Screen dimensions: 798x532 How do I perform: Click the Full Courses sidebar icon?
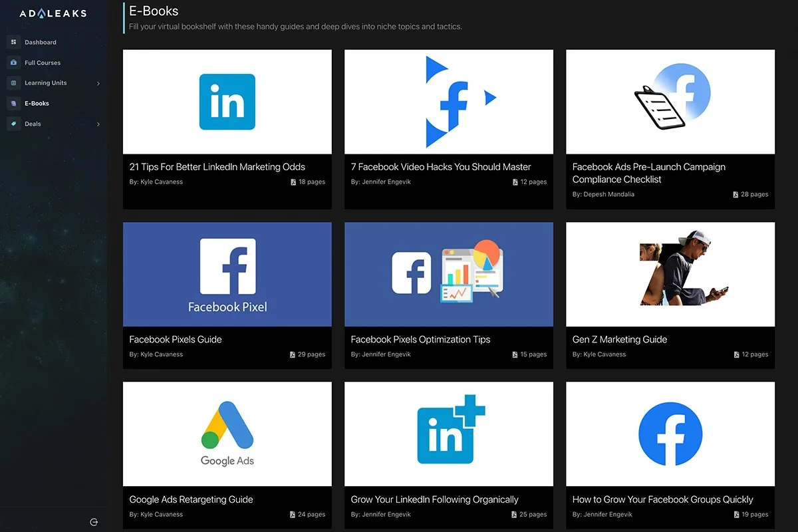[13, 63]
